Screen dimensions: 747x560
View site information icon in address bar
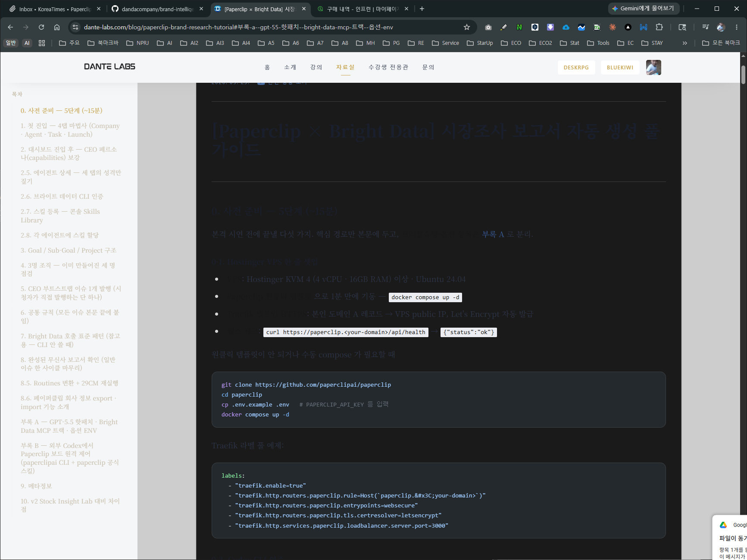75,27
